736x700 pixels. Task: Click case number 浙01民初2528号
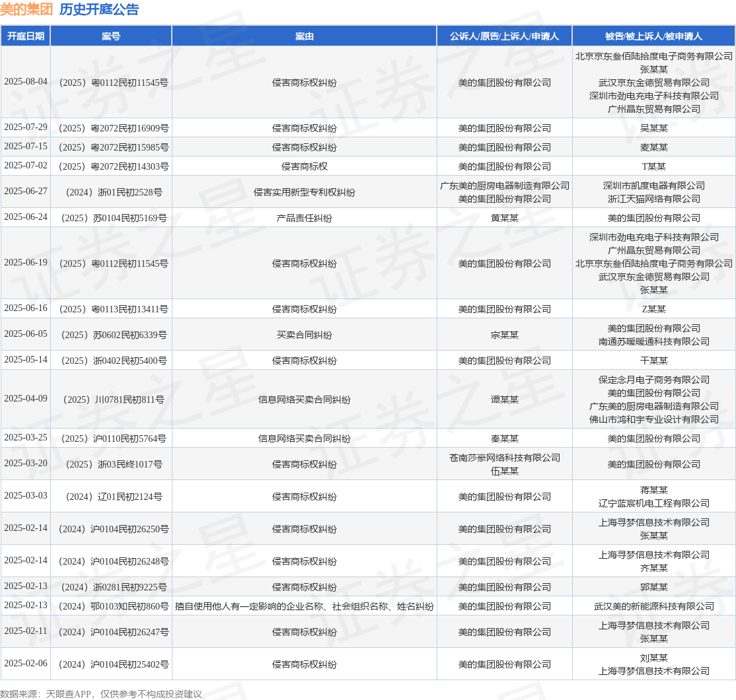[114, 192]
